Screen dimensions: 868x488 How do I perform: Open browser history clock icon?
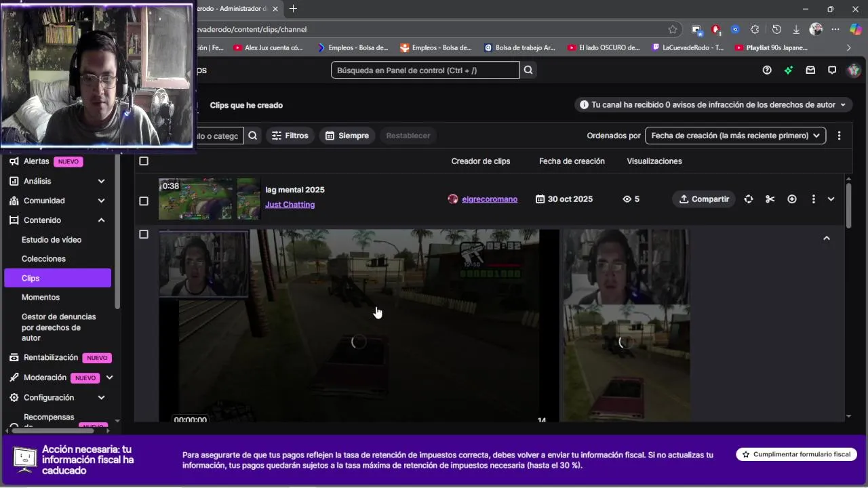coord(776,29)
